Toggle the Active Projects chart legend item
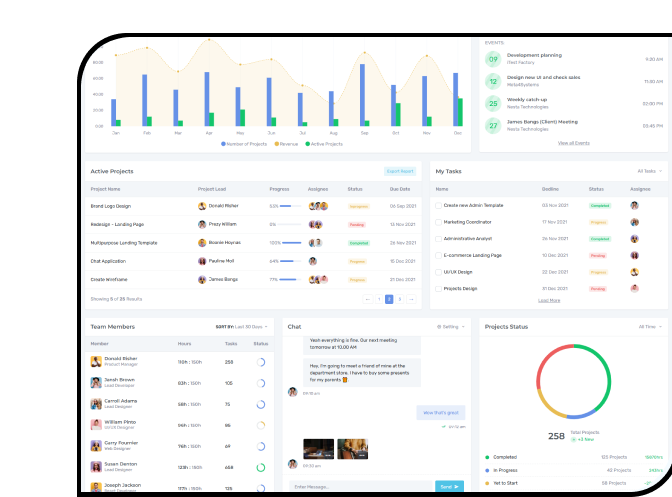 pyautogui.click(x=323, y=144)
